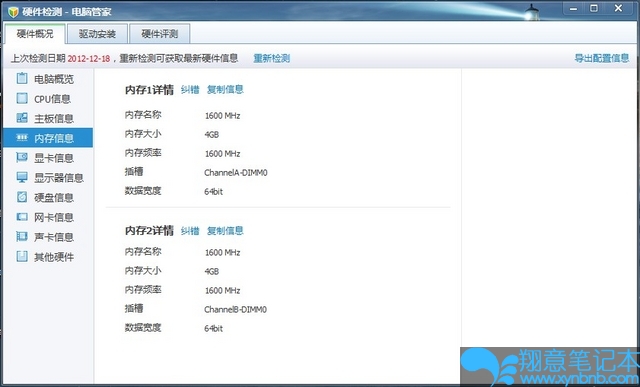640x387 pixels.
Task: Open 主板信息 in the sidebar
Action: pyautogui.click(x=48, y=118)
